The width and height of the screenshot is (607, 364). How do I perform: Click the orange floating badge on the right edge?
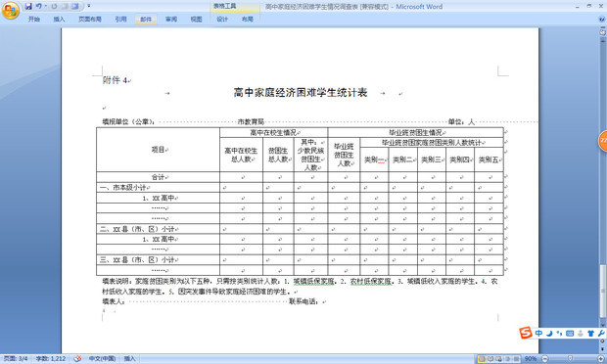point(603,141)
